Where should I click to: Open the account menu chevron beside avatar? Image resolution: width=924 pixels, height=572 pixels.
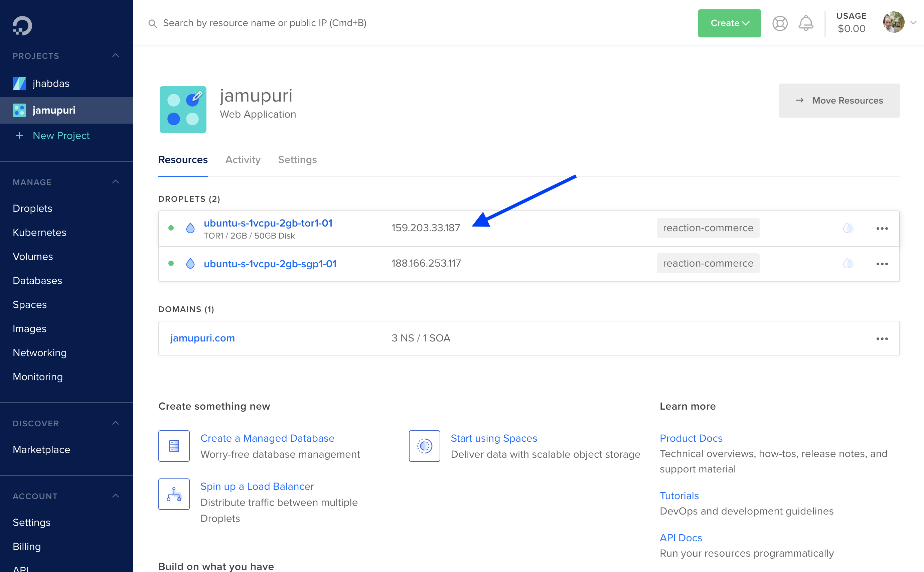pos(913,23)
